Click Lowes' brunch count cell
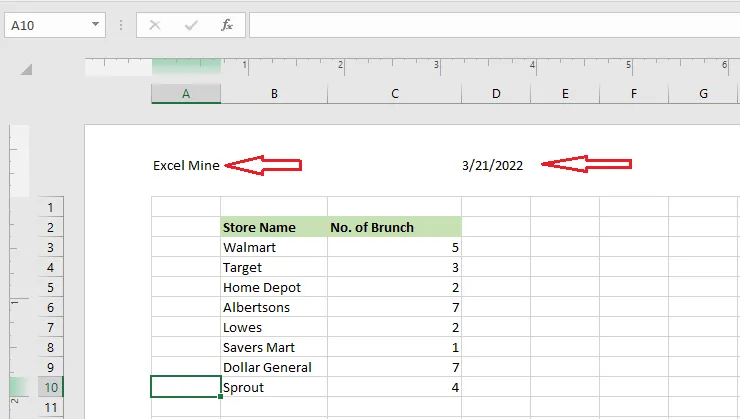The image size is (740, 419). pos(394,327)
